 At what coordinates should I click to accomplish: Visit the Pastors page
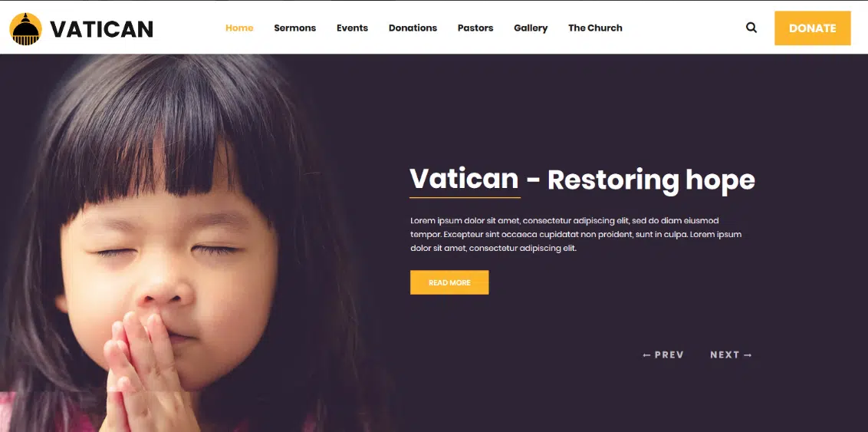[475, 28]
